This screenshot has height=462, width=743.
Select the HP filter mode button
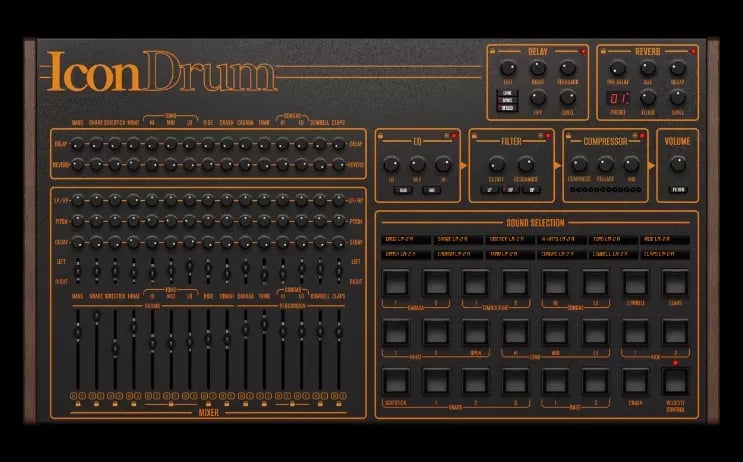pos(510,190)
